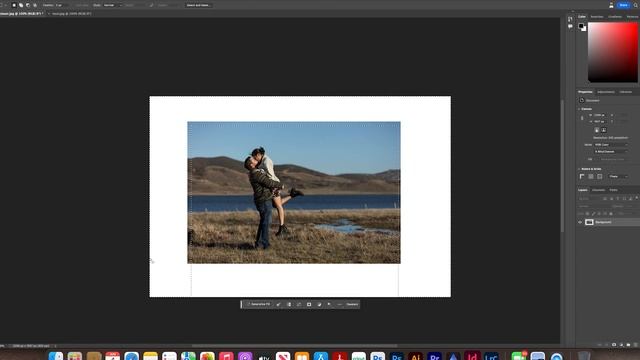The image size is (640, 360).
Task: Open Adobe InDesign in the Dock
Action: pyautogui.click(x=472, y=357)
